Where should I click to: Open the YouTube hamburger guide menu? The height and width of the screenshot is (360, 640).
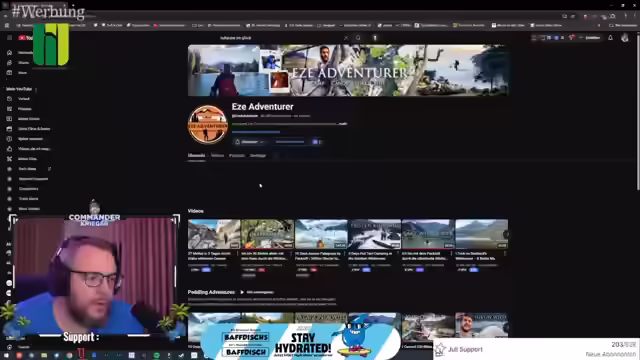click(x=9, y=38)
